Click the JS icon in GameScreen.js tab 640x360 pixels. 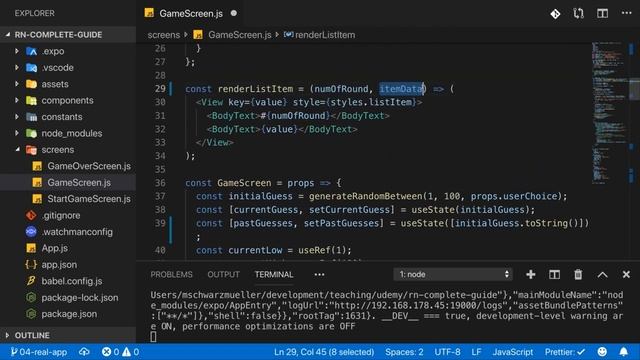point(149,13)
